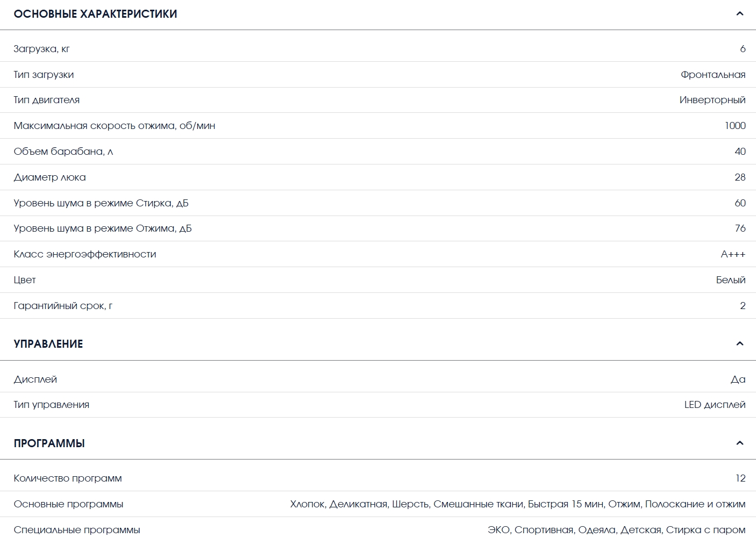Click the A+++ energy class value
This screenshot has height=538, width=756.
(x=732, y=254)
